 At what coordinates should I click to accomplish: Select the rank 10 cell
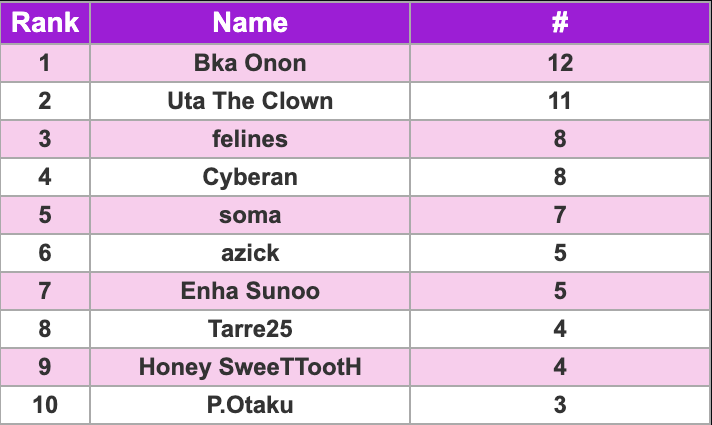tap(45, 405)
